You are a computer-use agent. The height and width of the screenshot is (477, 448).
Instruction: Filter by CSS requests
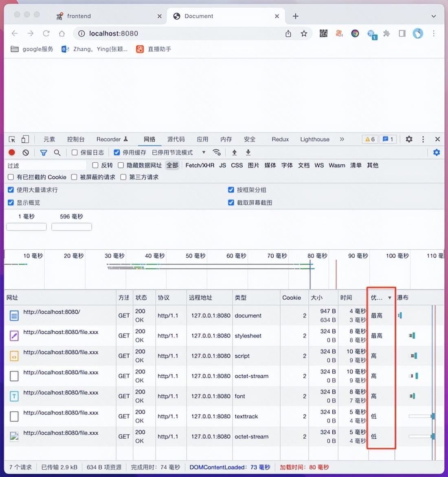pos(237,165)
